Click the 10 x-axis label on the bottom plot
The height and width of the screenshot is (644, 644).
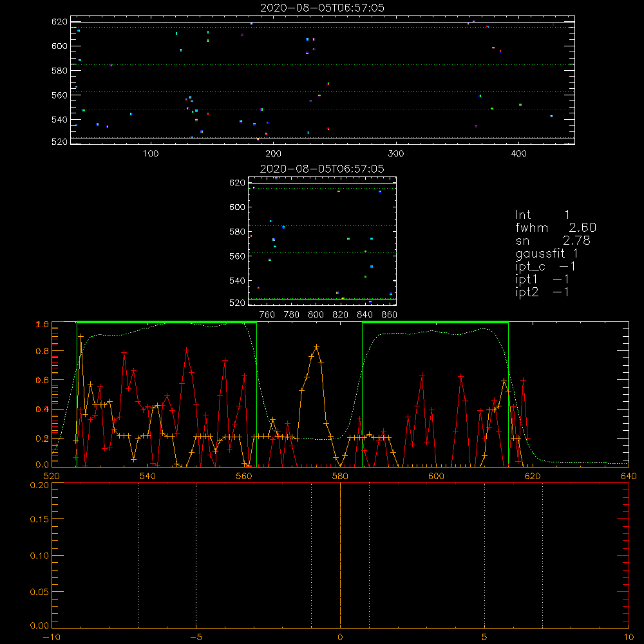click(629, 637)
